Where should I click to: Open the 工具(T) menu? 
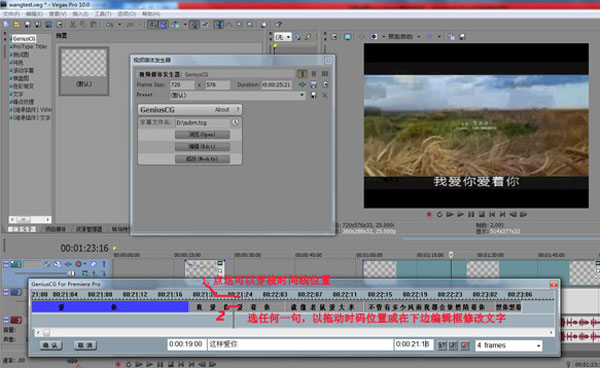click(x=103, y=14)
